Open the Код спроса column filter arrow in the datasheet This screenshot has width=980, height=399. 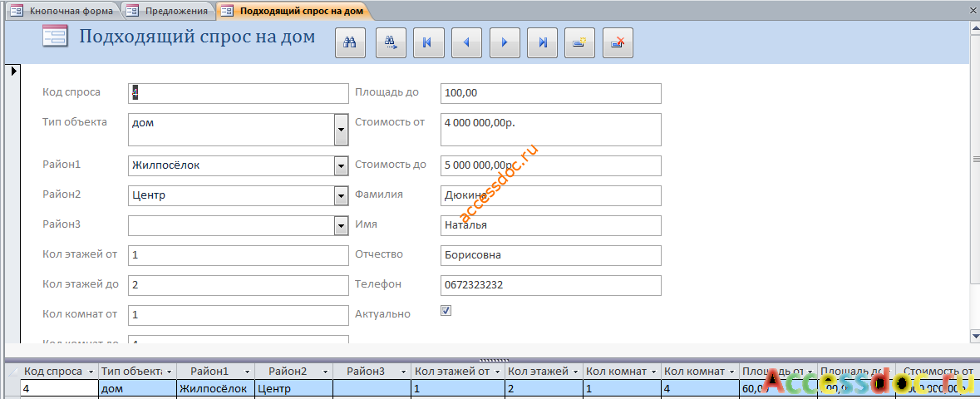pos(91,372)
